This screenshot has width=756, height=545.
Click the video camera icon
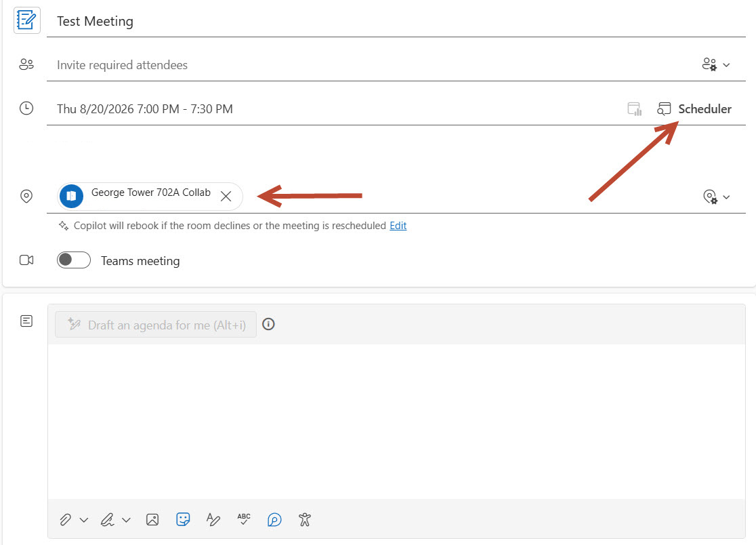click(26, 260)
